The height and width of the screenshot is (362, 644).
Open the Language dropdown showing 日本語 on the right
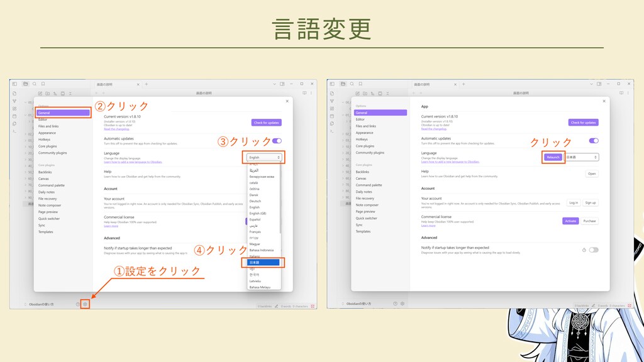tap(582, 157)
